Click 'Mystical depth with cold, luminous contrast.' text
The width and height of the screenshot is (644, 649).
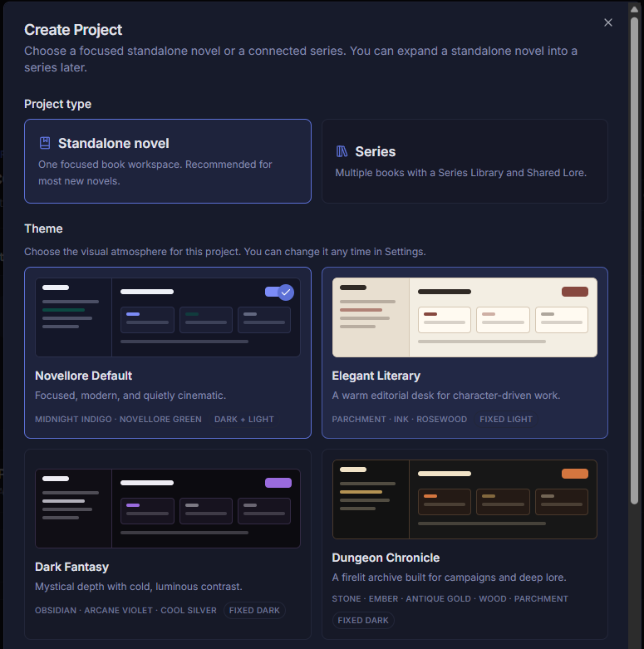tap(139, 587)
